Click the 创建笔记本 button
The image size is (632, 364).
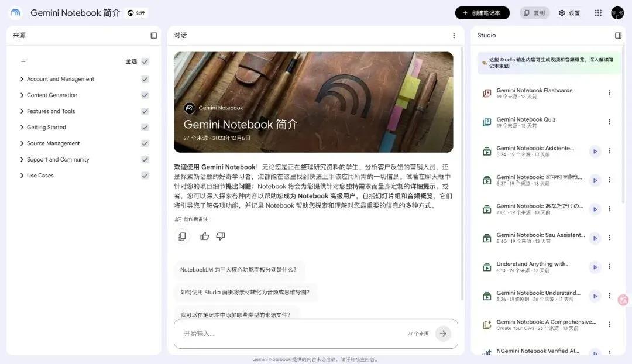tap(482, 13)
